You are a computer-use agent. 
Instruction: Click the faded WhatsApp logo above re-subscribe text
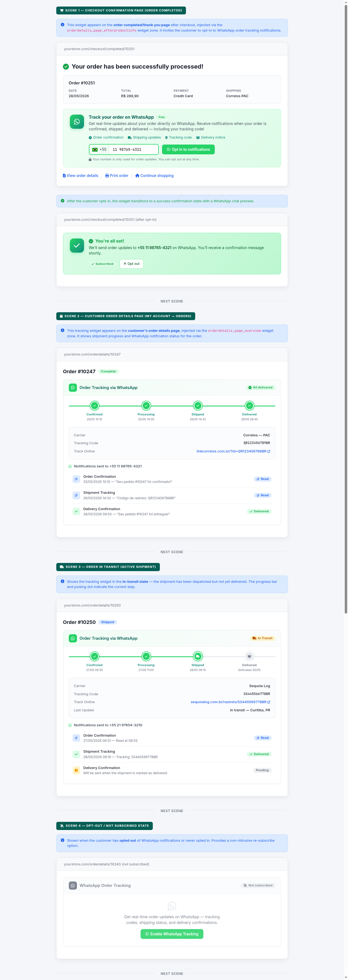(x=172, y=906)
